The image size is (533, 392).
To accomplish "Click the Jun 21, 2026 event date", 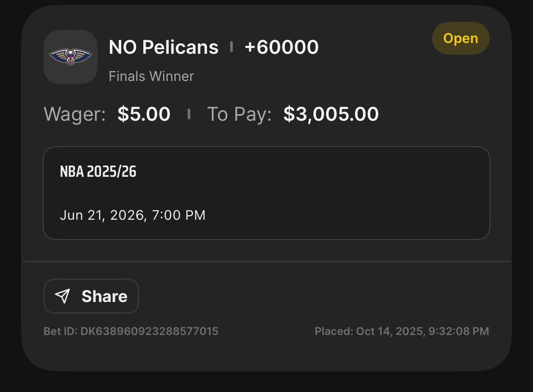I will point(103,215).
